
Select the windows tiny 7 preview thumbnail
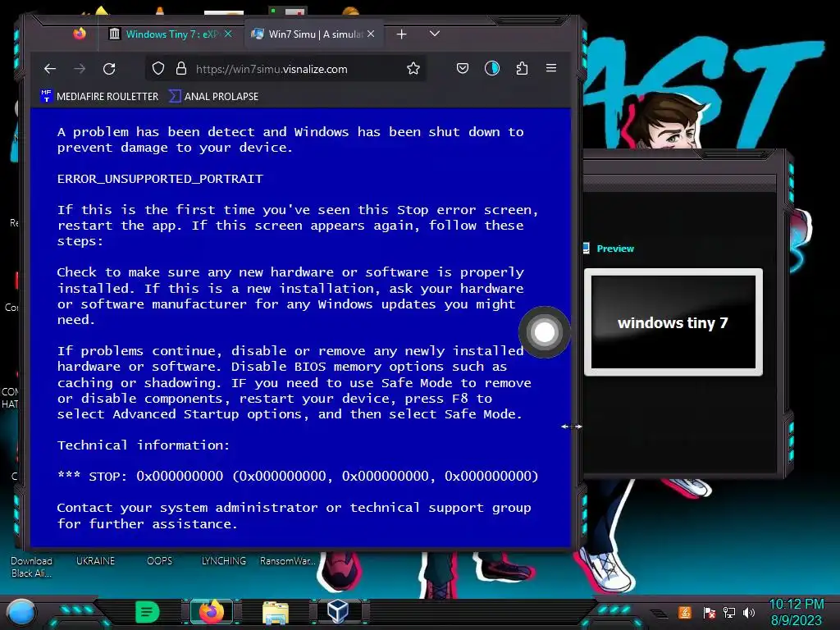tap(673, 322)
